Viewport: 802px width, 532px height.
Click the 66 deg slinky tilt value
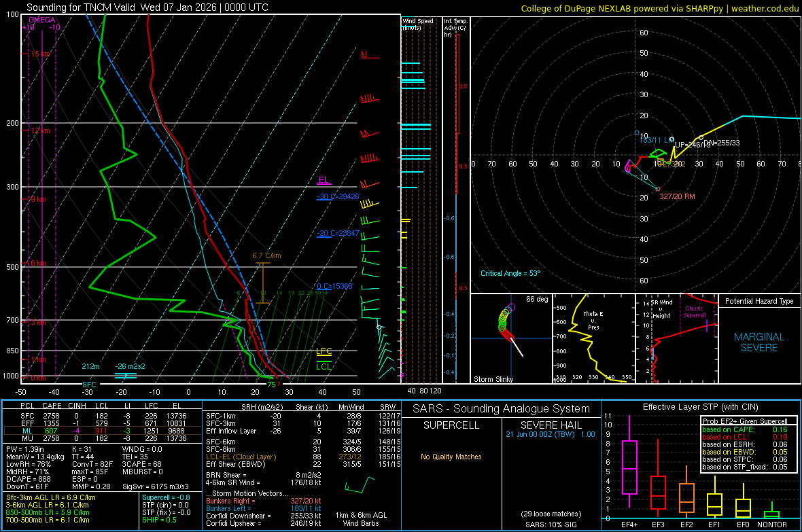[536, 299]
